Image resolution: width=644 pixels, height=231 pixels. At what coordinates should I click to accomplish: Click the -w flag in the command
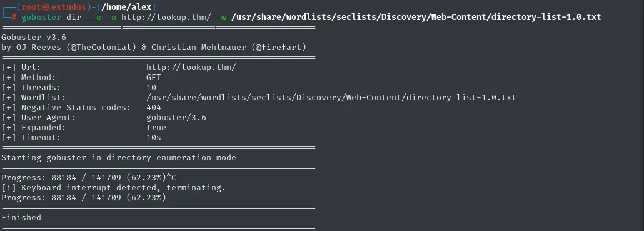click(x=221, y=18)
